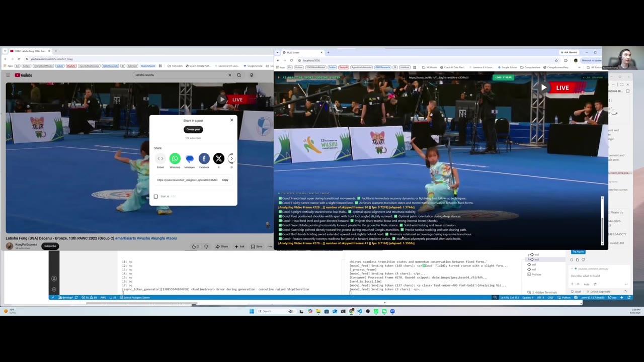Clear the YouTube search query
644x362 pixels.
point(230,75)
